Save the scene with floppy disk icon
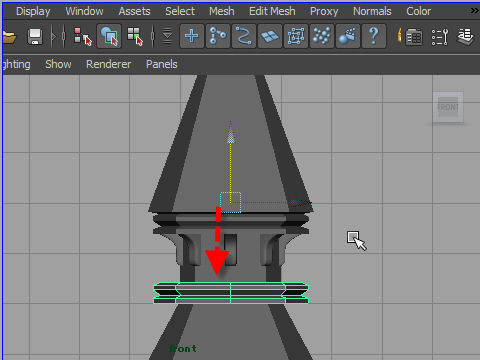The height and width of the screenshot is (360, 480). (35, 36)
